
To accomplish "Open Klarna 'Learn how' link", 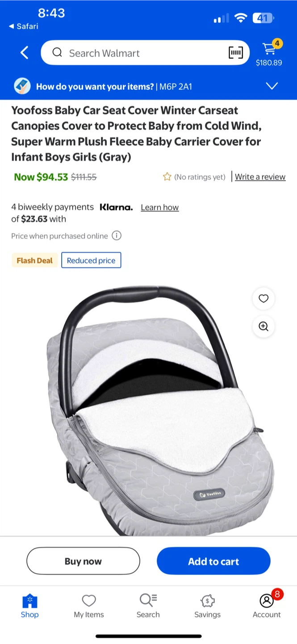I will tap(160, 207).
